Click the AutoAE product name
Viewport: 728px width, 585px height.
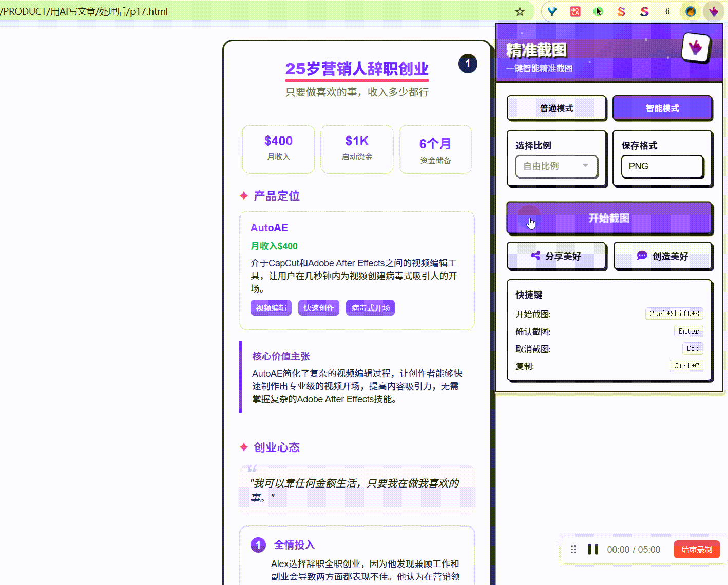tap(269, 228)
